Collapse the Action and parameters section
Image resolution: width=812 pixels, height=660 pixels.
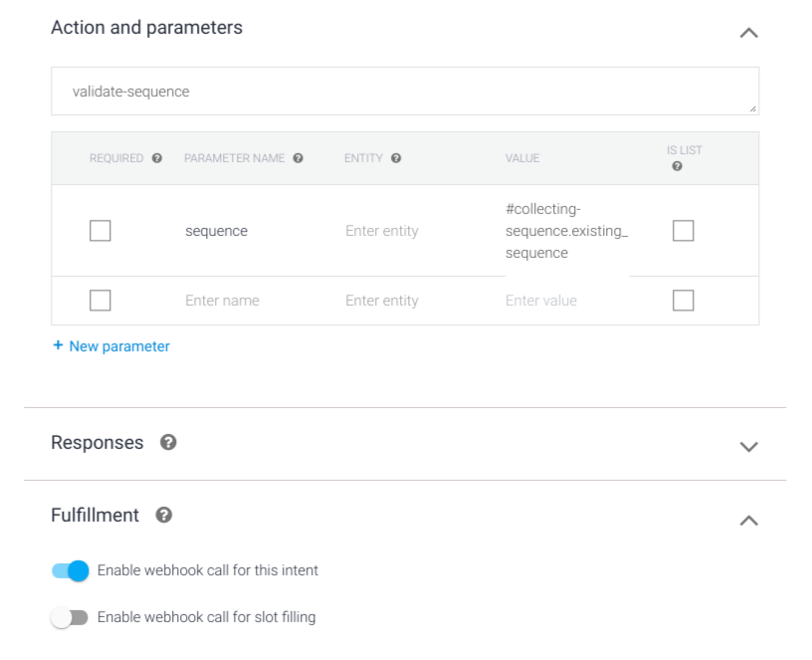[749, 32]
